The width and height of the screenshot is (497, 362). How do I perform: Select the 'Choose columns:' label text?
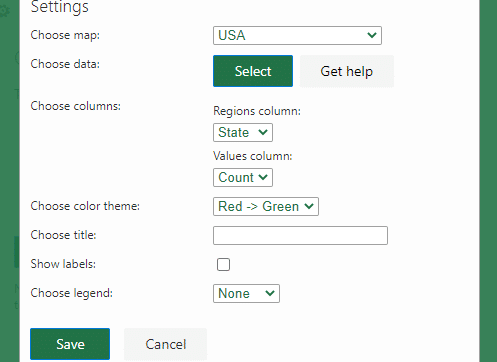point(76,106)
